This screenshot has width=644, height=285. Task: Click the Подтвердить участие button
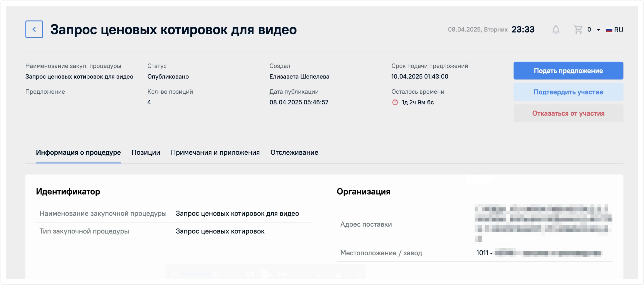(568, 92)
